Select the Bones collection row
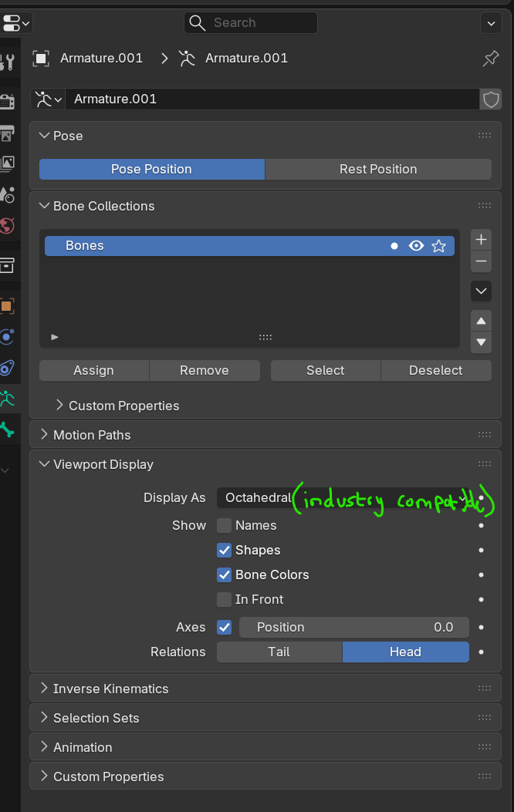514x812 pixels. point(250,246)
